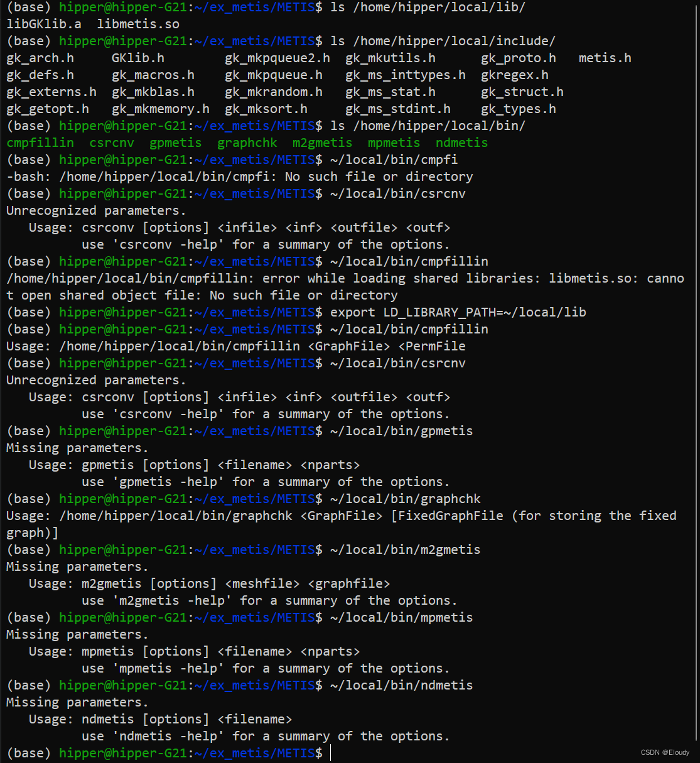Place cursor at the final empty shell prompt
Viewport: 700px width, 763px height.
[331, 753]
